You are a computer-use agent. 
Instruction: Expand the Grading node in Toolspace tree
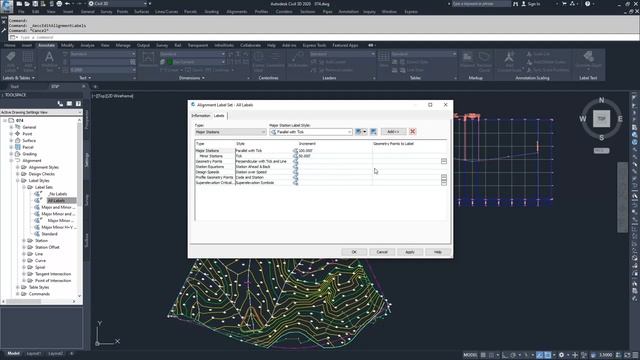point(11,154)
